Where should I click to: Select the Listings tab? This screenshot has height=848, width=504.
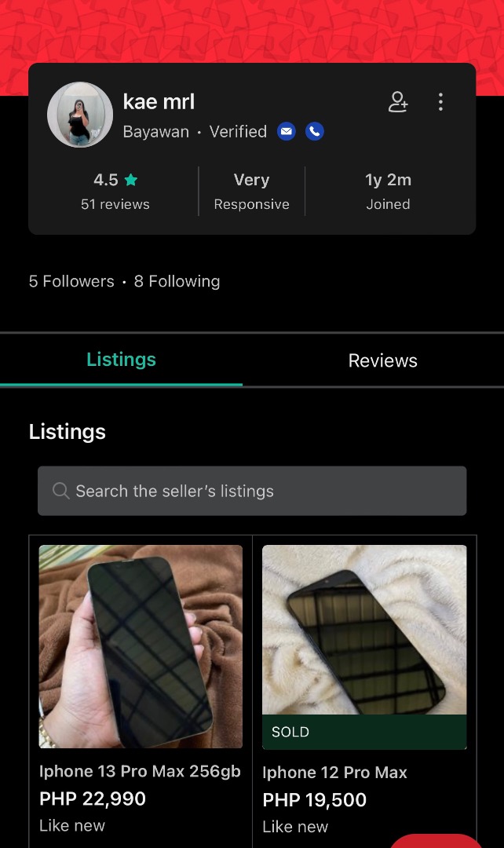tap(121, 360)
